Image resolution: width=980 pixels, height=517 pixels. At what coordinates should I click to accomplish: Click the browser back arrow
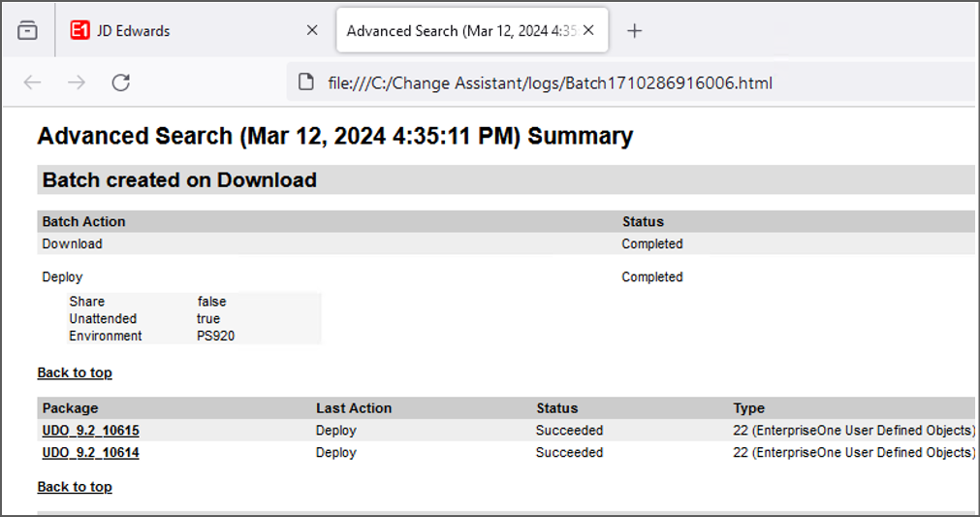click(x=33, y=82)
